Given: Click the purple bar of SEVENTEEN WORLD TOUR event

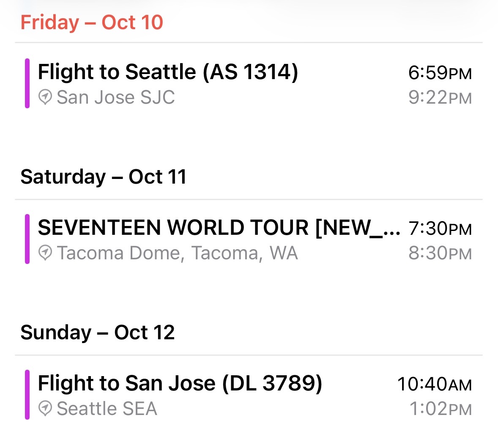Looking at the screenshot, I should coord(27,239).
